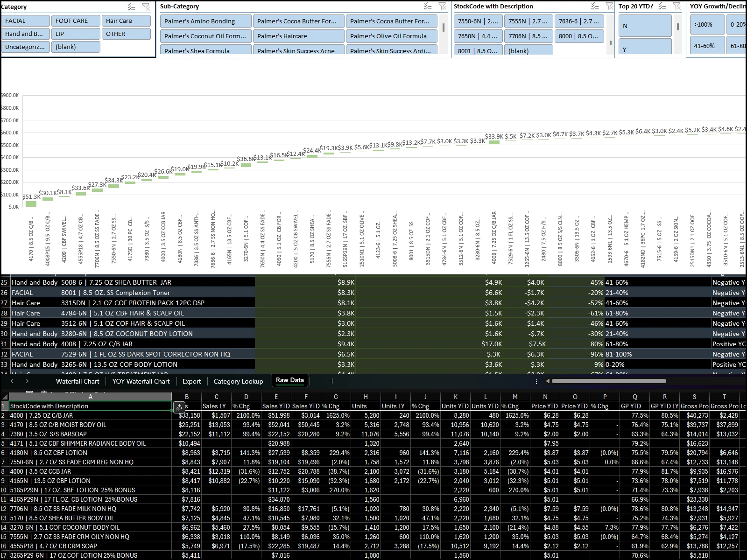Click the 'Price YTD' header in column N
Screen dimensions: 747x560
[545, 406]
